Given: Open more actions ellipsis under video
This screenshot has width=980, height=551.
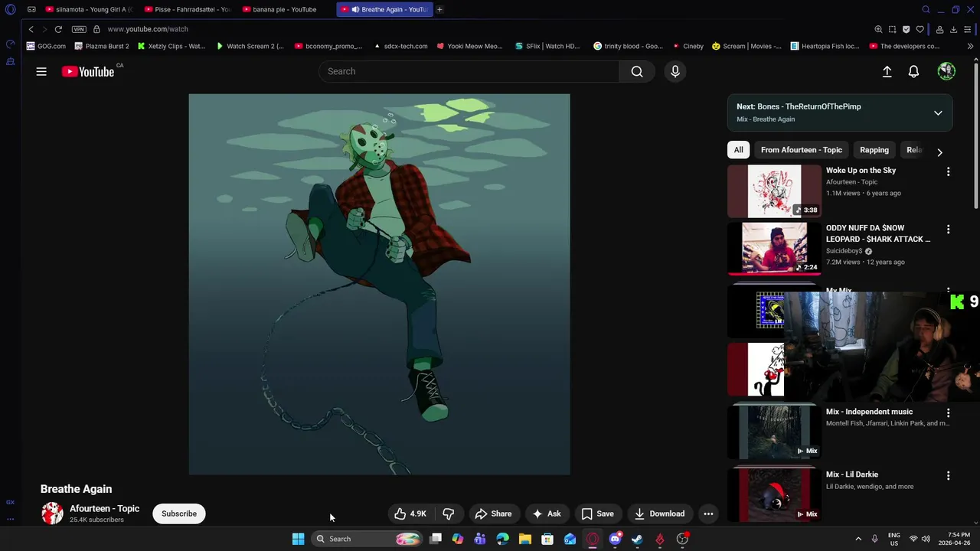Looking at the screenshot, I should [x=709, y=514].
